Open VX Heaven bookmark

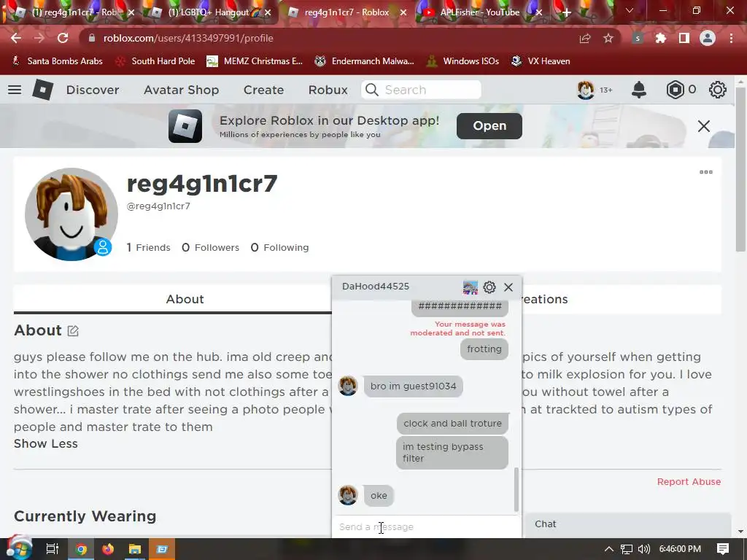click(541, 61)
